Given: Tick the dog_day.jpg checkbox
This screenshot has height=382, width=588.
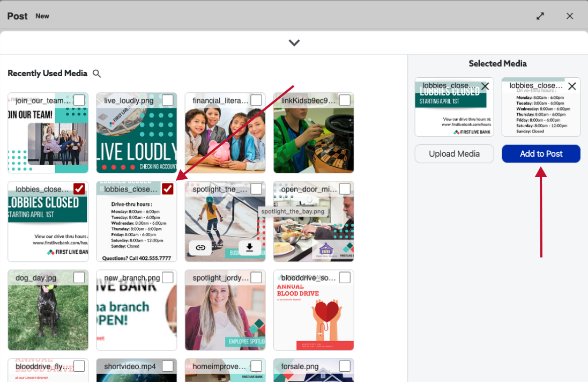Looking at the screenshot, I should pos(79,277).
